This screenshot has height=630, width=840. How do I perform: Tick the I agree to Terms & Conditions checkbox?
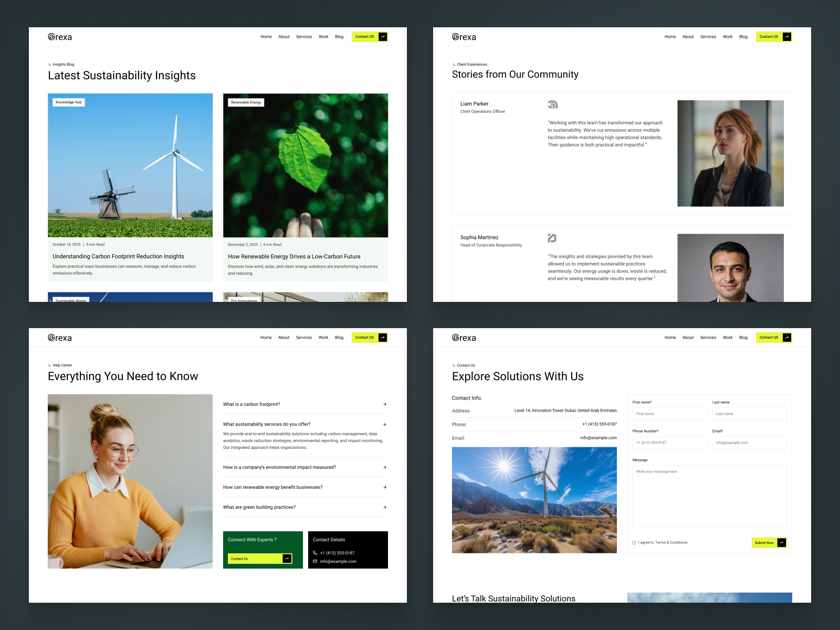tap(634, 542)
